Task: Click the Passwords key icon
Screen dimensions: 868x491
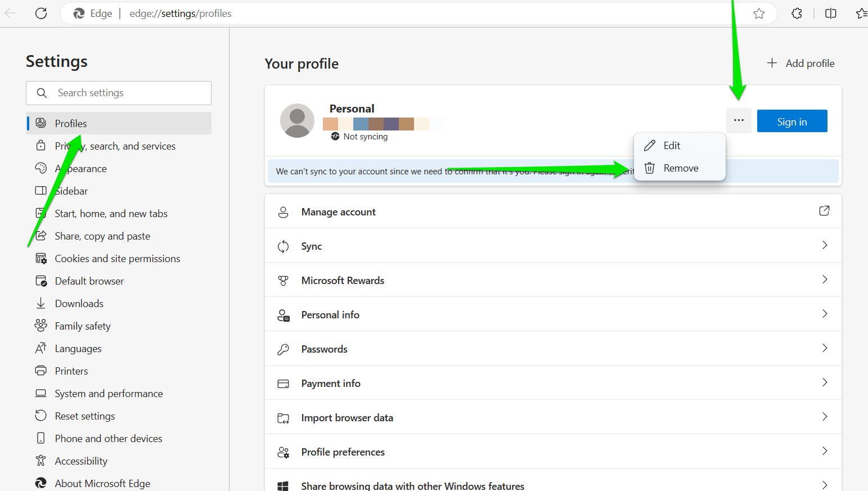Action: (x=283, y=349)
